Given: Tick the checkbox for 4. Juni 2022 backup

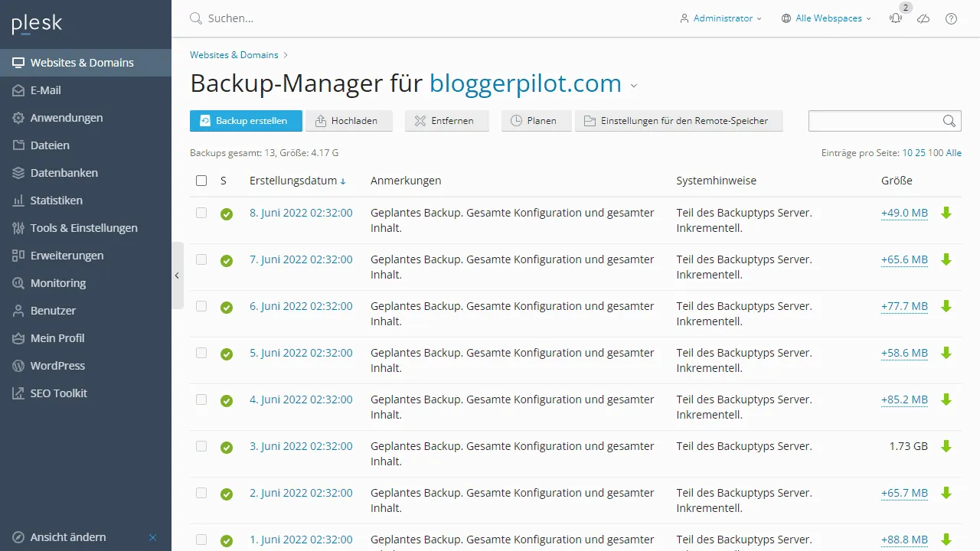Looking at the screenshot, I should 201,399.
